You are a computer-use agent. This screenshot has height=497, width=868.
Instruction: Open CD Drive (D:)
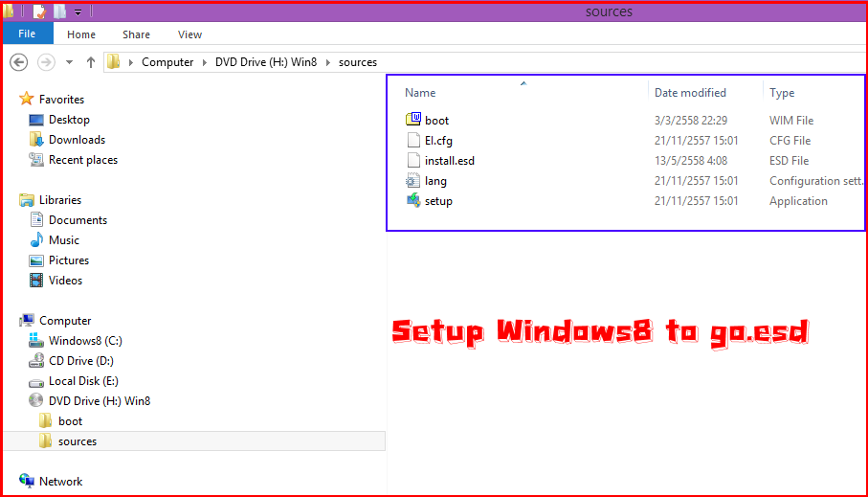pyautogui.click(x=81, y=361)
